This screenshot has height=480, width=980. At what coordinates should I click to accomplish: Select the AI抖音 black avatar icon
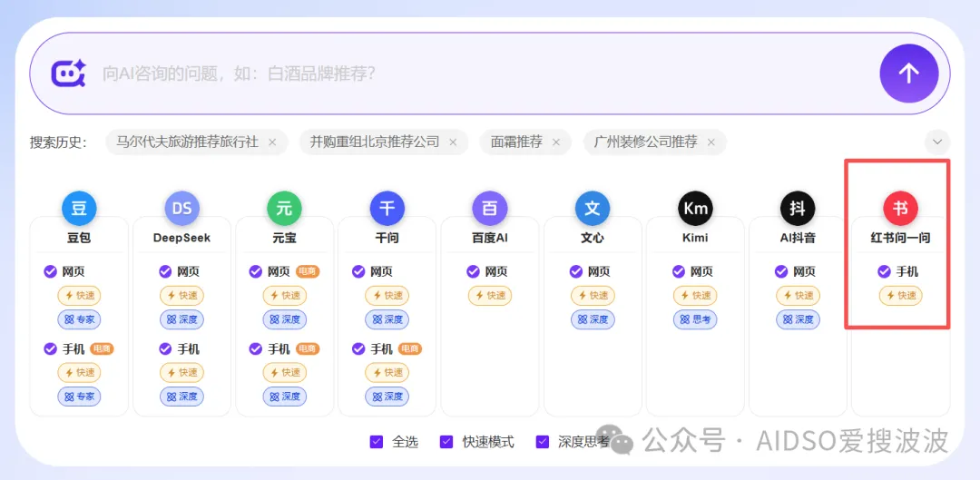[798, 208]
